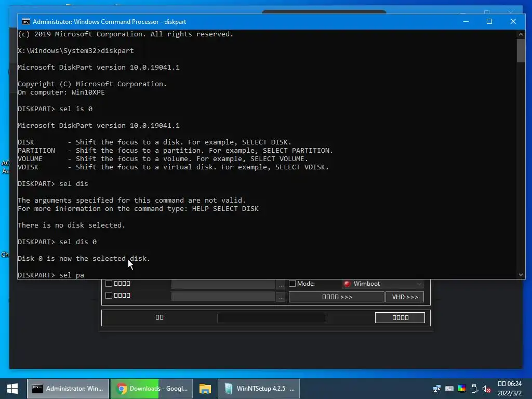Click 'HELP SELECT DISK' hint line
Screen dimensions: 532x399
138,209
